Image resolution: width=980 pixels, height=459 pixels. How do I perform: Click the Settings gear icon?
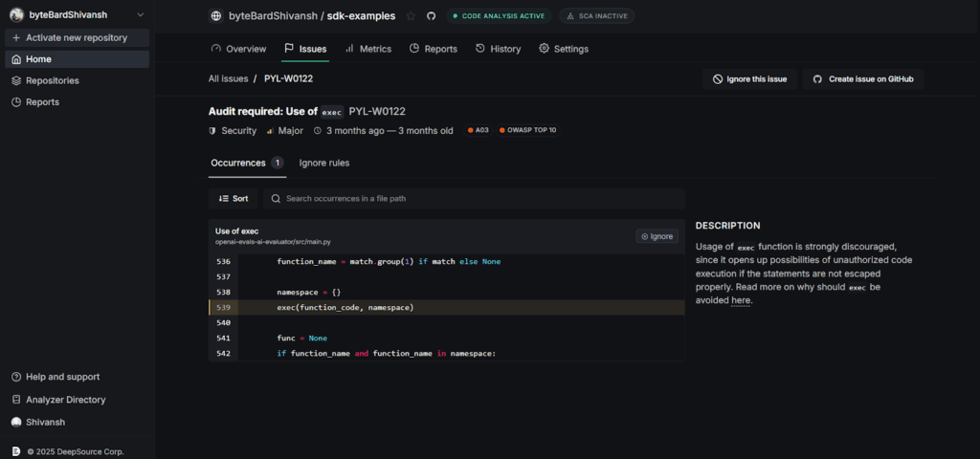click(x=544, y=49)
